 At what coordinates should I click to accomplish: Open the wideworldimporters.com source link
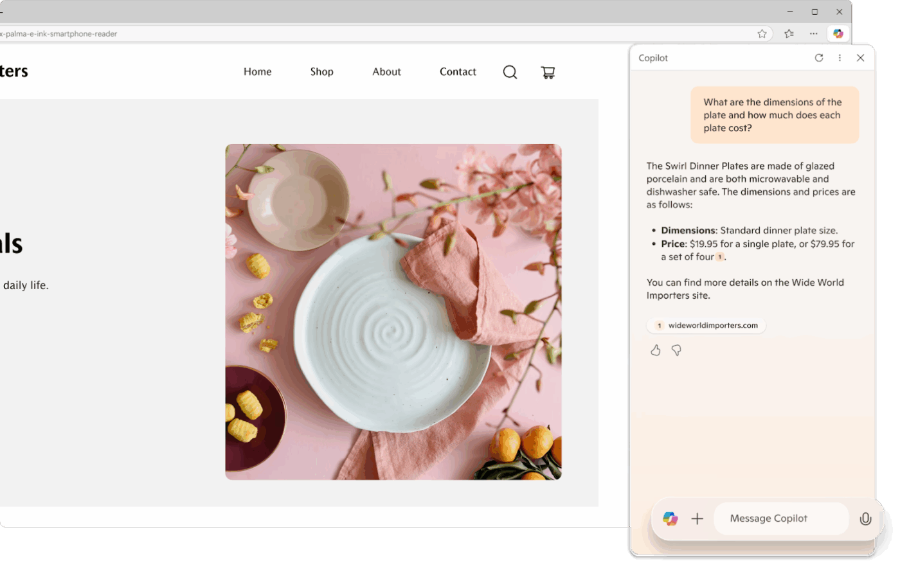[x=706, y=326]
